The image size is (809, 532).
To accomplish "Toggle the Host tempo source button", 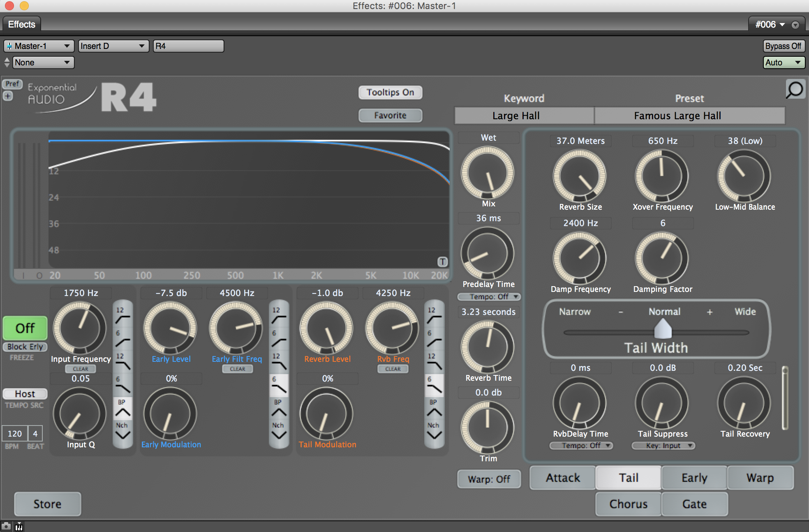I will (25, 394).
